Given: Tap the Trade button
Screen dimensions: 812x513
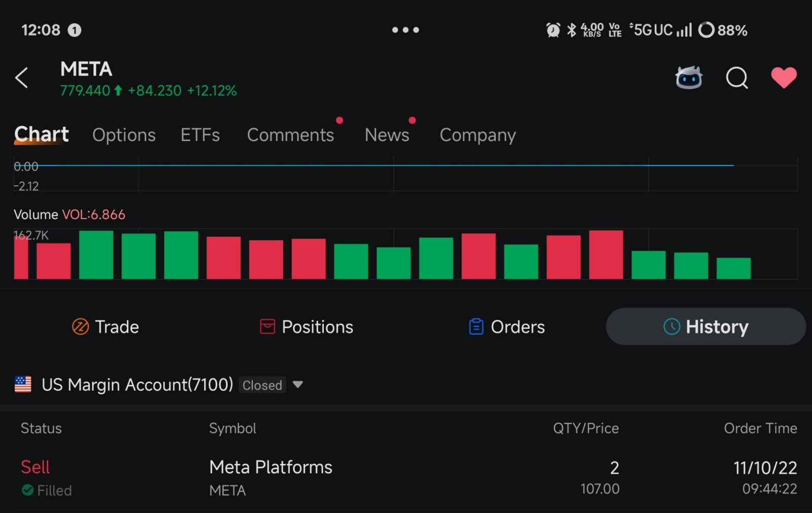Looking at the screenshot, I should pos(106,327).
